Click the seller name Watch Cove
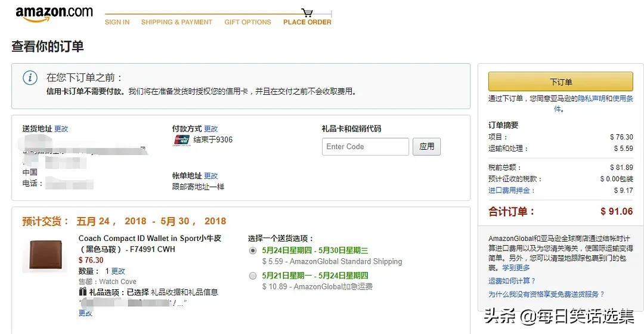 coord(118,282)
